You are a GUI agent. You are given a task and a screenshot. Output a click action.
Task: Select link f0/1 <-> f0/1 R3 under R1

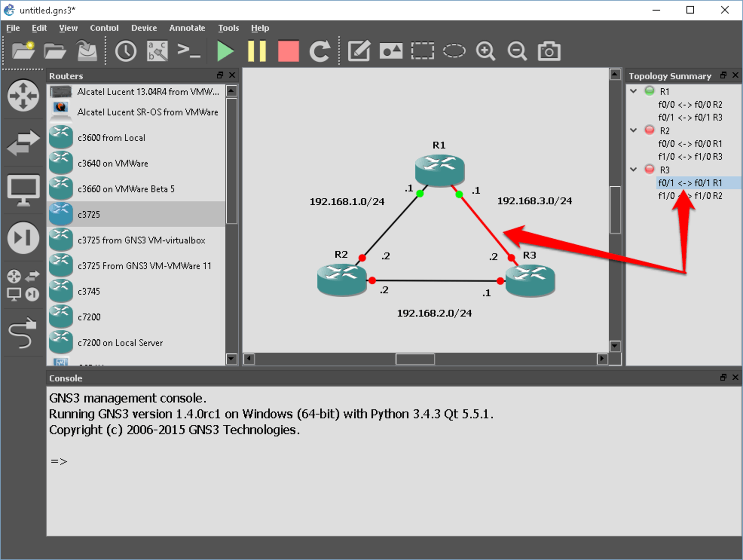tap(690, 117)
